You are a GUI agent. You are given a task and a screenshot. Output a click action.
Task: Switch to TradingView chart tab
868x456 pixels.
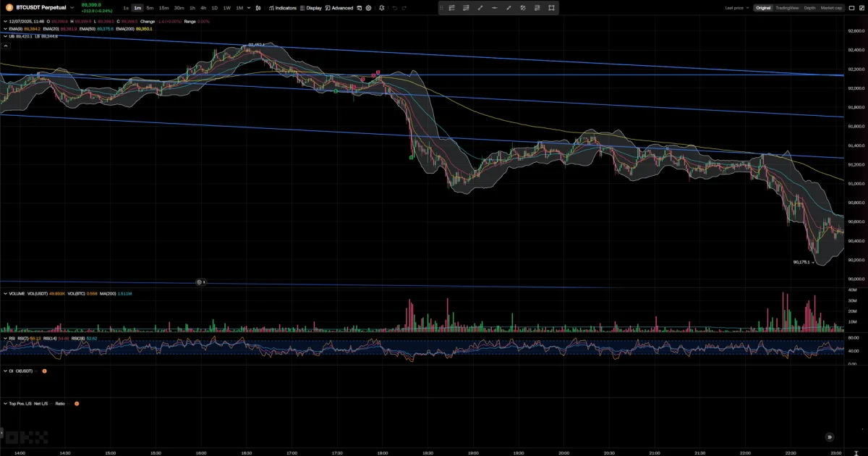pos(787,8)
